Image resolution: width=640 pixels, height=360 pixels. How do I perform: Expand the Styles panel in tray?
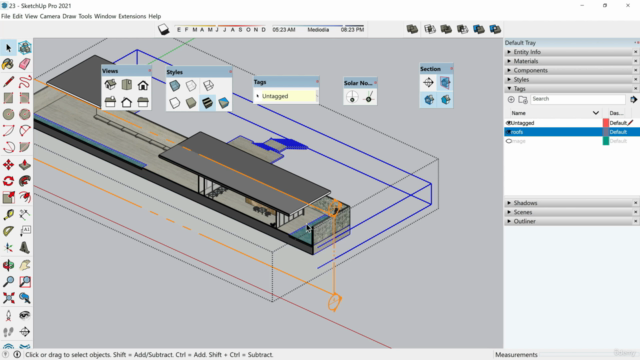tap(509, 80)
